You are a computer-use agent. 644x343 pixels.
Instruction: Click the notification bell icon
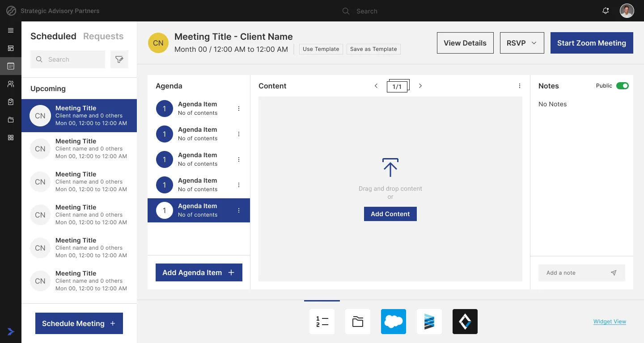pos(606,11)
